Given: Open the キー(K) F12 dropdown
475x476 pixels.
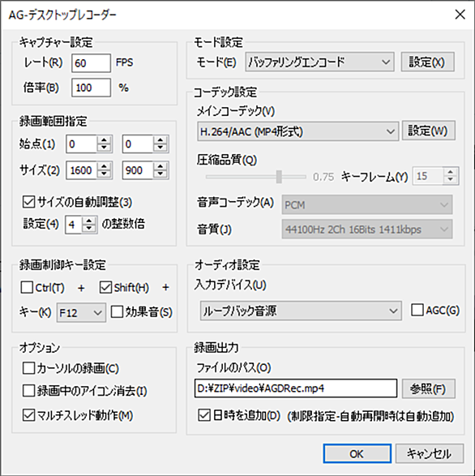Looking at the screenshot, I should (81, 312).
